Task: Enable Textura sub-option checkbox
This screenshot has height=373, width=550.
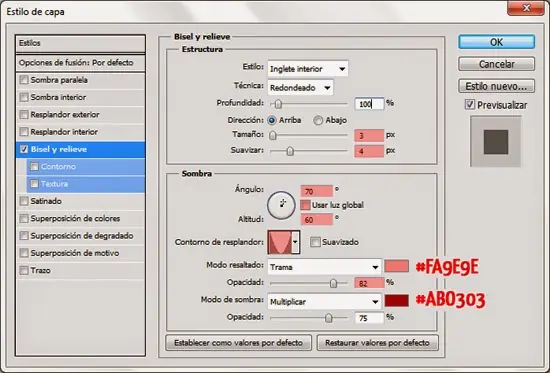Action: click(x=34, y=184)
